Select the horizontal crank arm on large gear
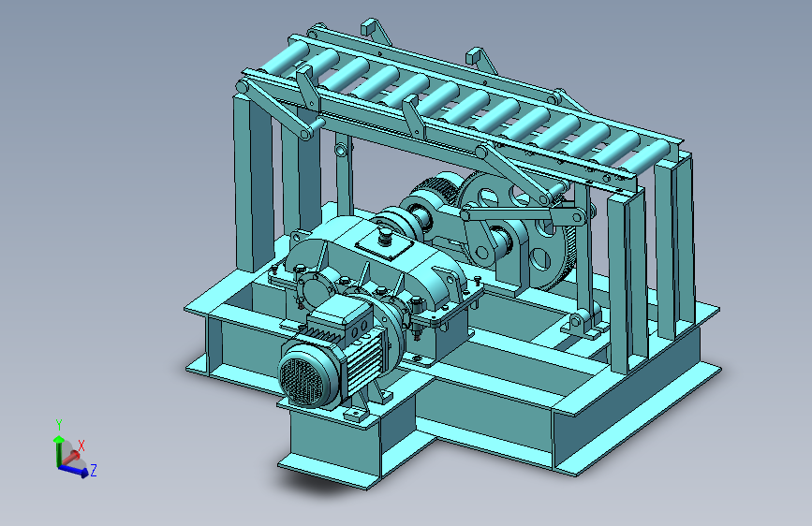812x526 pixels. point(523,214)
